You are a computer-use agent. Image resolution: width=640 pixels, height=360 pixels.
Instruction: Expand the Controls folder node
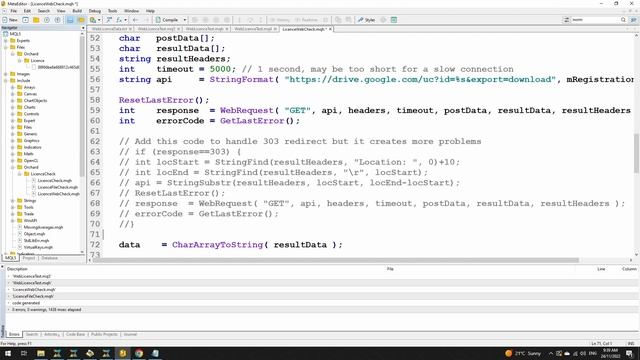(x=13, y=114)
